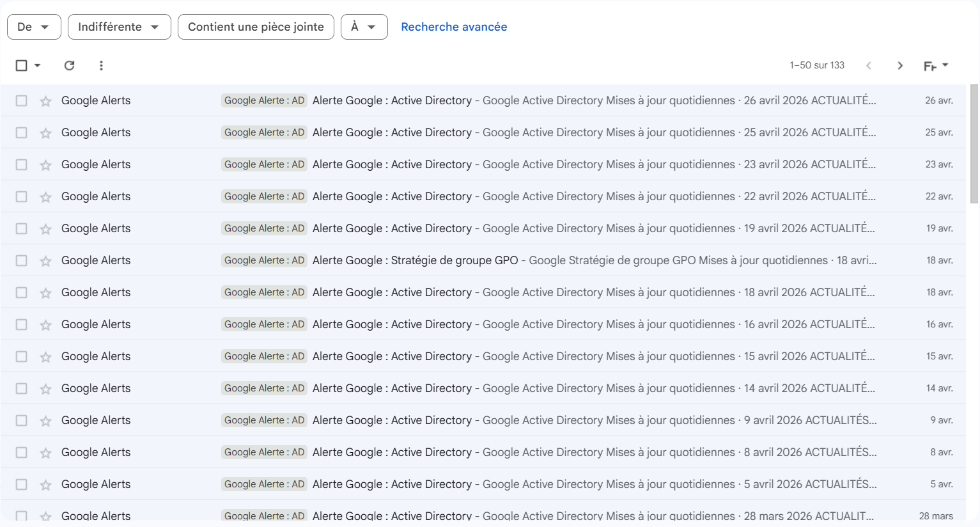Open Recherche avancée link
Image resolution: width=980 pixels, height=527 pixels.
pos(454,27)
